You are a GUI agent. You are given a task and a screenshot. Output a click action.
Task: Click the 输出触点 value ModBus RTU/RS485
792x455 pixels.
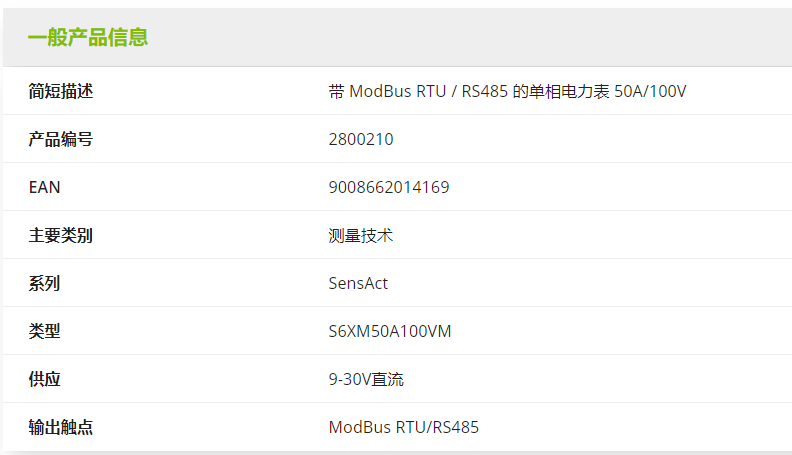pos(404,427)
